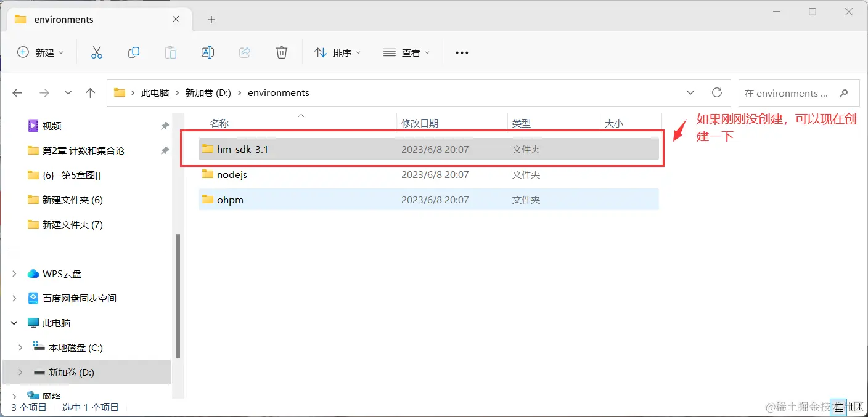Click 此电脑 in the address breadcrumb
Screen dimensions: 868x417
tap(155, 93)
